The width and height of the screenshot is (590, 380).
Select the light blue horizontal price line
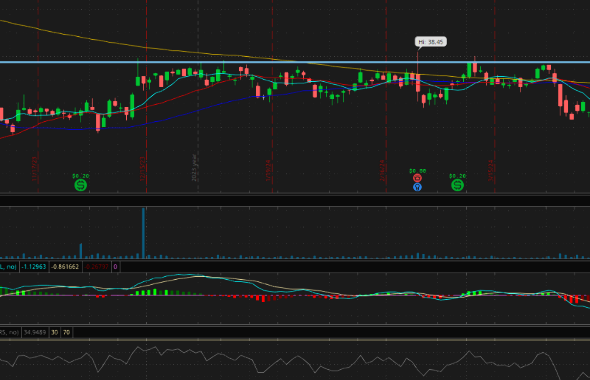(x=295, y=62)
